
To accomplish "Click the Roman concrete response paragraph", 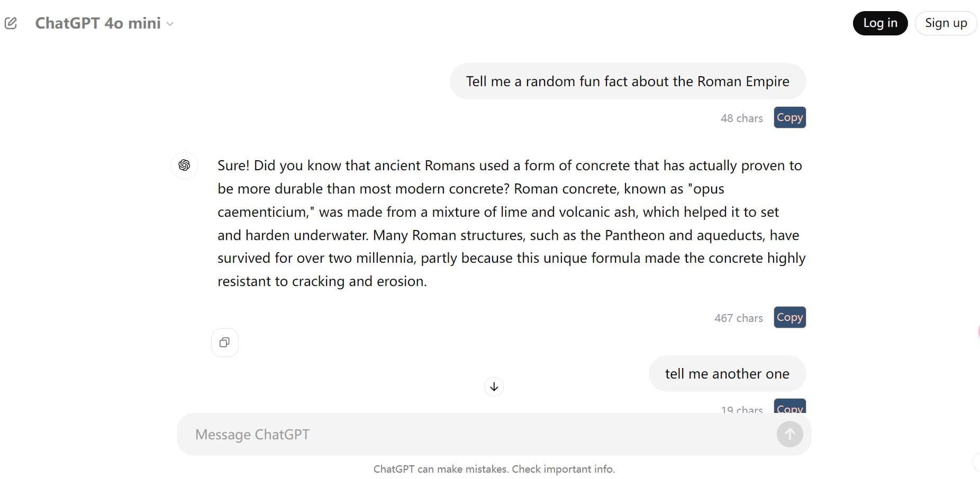I will (x=511, y=223).
